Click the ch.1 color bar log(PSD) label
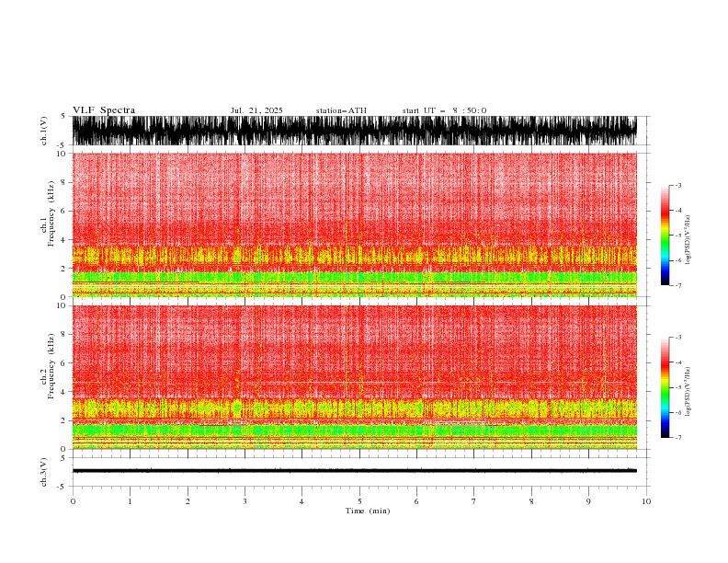Image resolution: width=728 pixels, height=563 pixels. [x=688, y=240]
